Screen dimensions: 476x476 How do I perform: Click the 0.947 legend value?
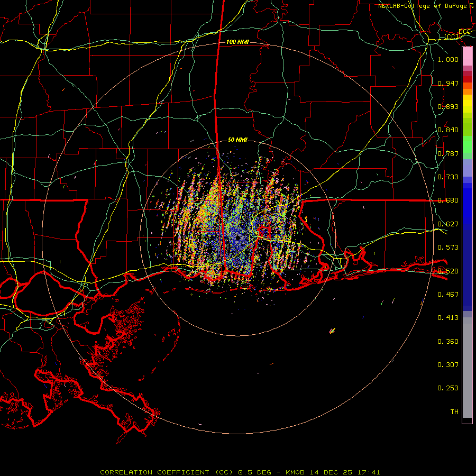pos(448,83)
